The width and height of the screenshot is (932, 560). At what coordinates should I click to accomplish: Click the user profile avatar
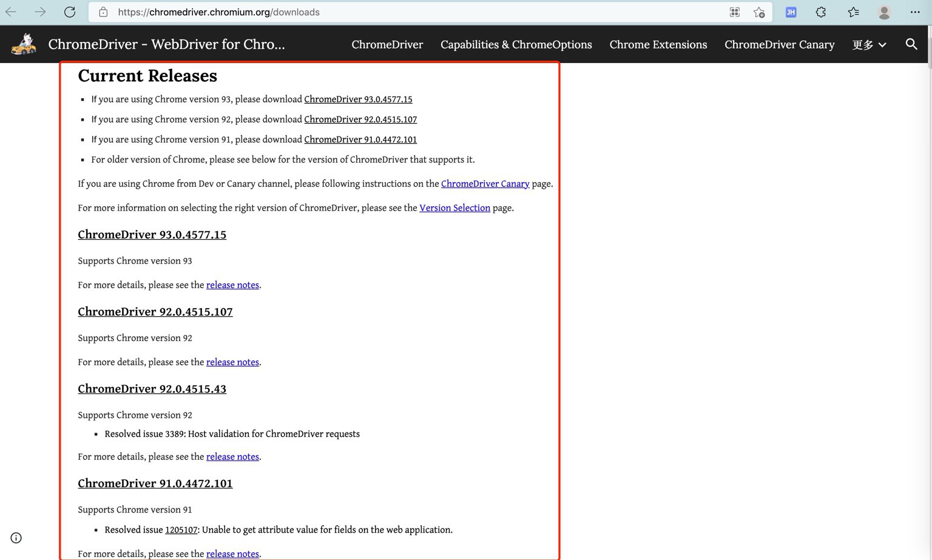(x=884, y=12)
